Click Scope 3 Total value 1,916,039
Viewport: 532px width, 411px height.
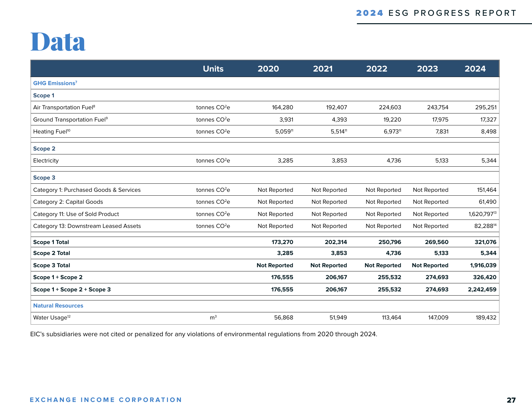[x=483, y=265]
